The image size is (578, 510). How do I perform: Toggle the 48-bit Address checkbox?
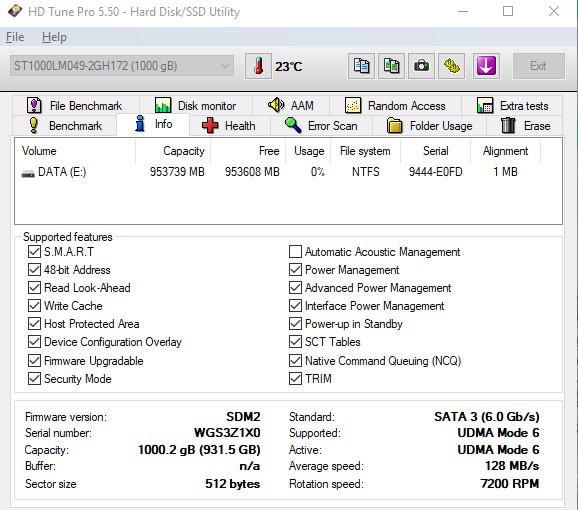click(34, 270)
